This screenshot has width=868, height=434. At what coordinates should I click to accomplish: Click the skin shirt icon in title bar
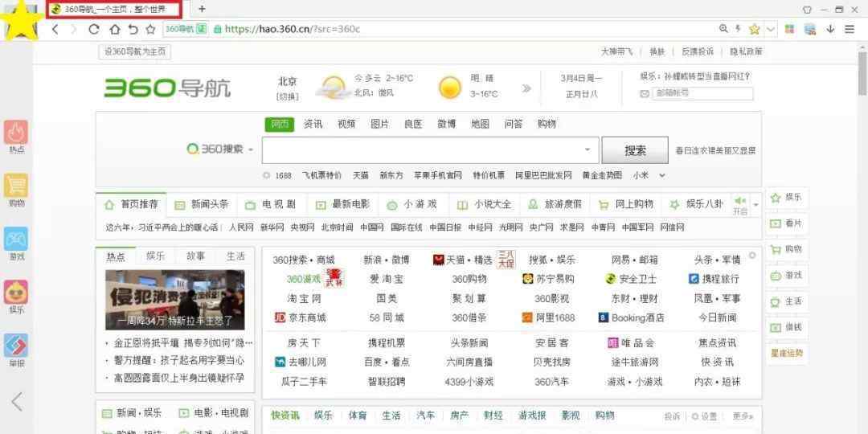click(807, 10)
